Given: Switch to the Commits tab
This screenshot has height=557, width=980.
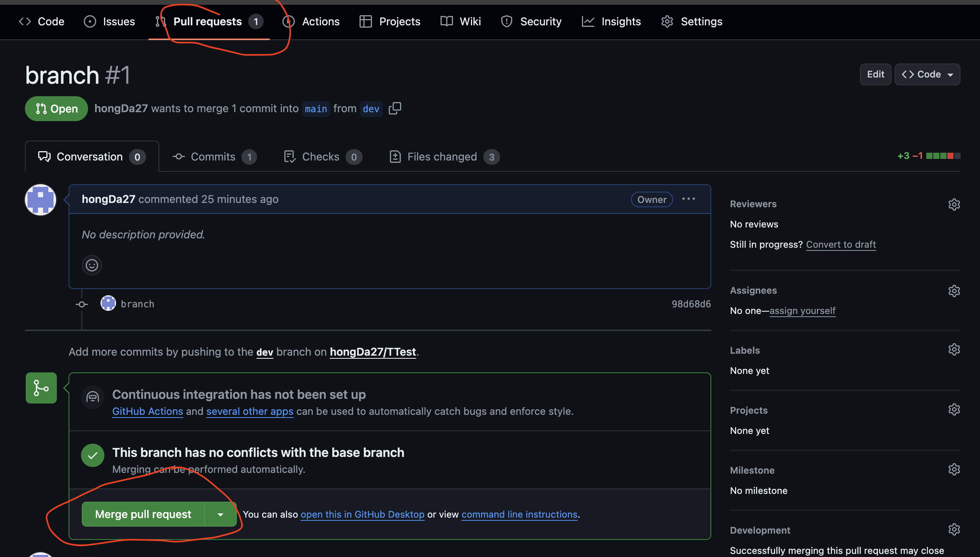Looking at the screenshot, I should coord(214,157).
